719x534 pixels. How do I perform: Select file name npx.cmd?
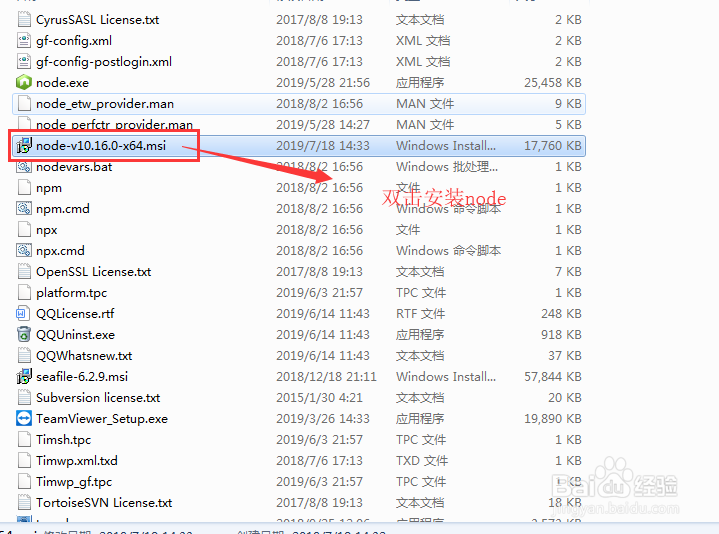(x=61, y=251)
